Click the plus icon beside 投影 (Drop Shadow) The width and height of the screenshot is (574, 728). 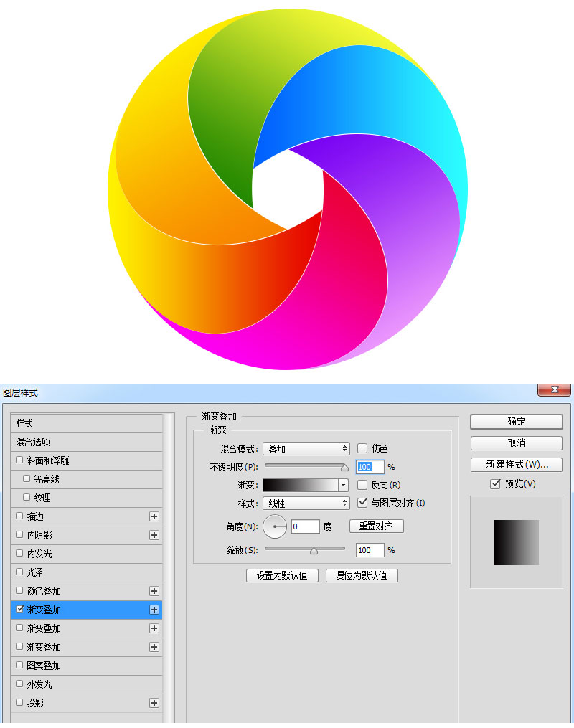154,703
